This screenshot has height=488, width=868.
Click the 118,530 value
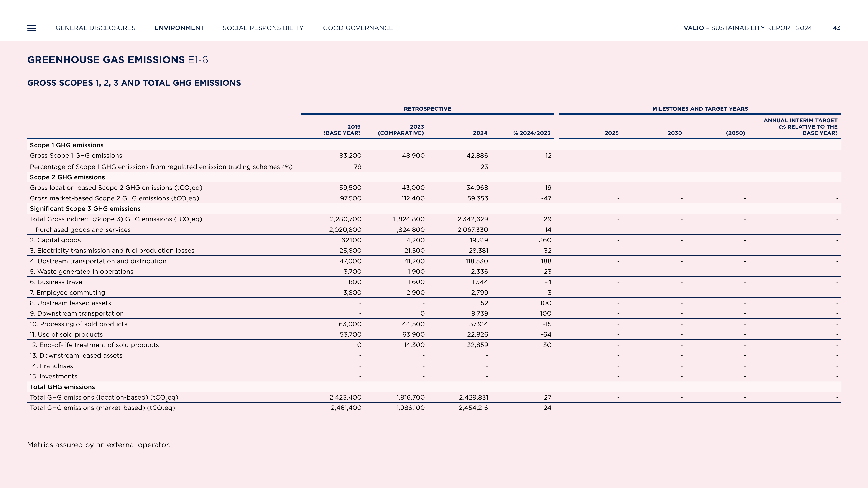[477, 261]
